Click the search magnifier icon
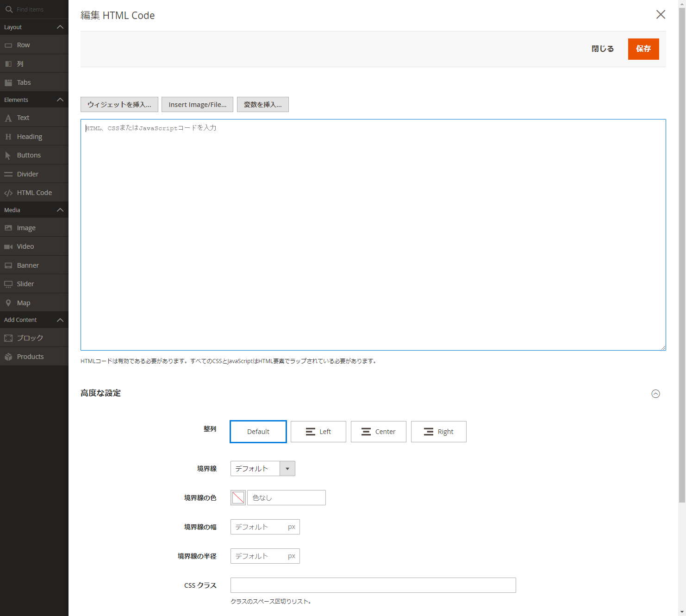The width and height of the screenshot is (686, 616). pos(9,9)
